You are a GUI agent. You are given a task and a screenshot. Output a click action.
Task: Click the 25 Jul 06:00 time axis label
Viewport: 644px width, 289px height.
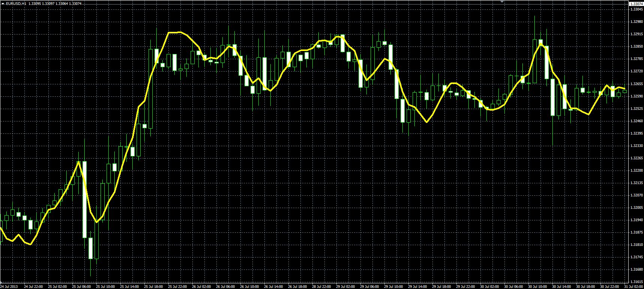point(81,287)
